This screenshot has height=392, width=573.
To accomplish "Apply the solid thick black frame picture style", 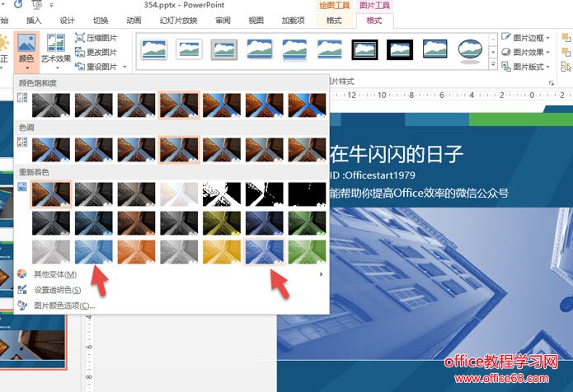I will (x=400, y=49).
